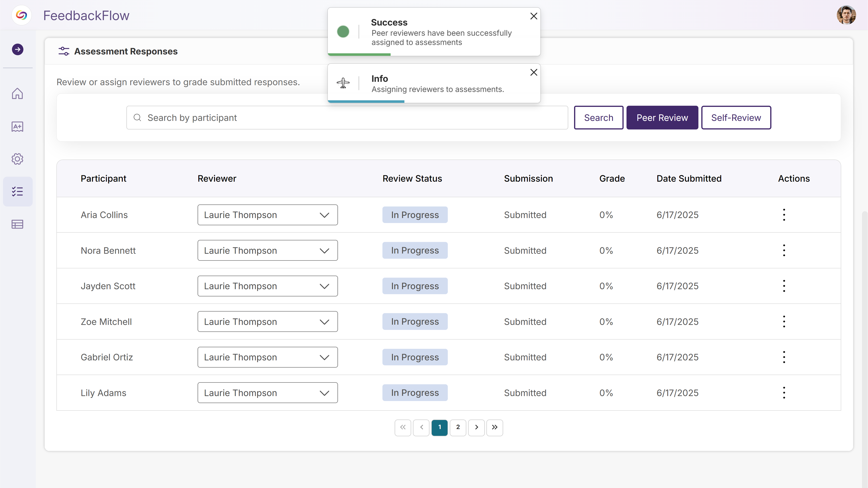Viewport: 868px width, 488px height.
Task: Expand reviewer dropdown for Nora Bennett
Action: [268, 251]
